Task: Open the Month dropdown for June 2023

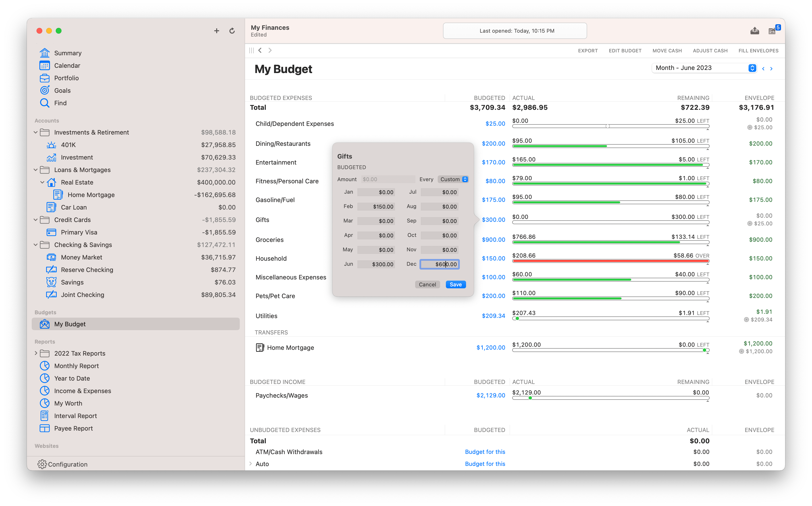Action: (x=753, y=68)
